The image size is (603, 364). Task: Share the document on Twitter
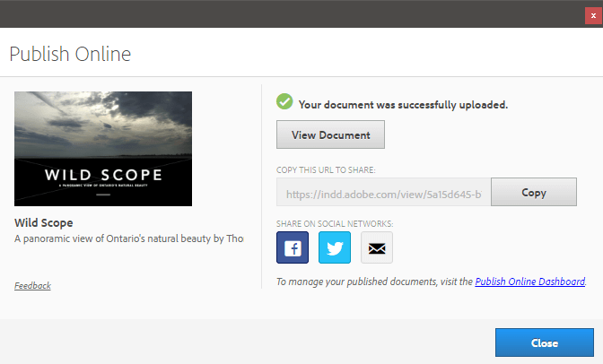335,247
